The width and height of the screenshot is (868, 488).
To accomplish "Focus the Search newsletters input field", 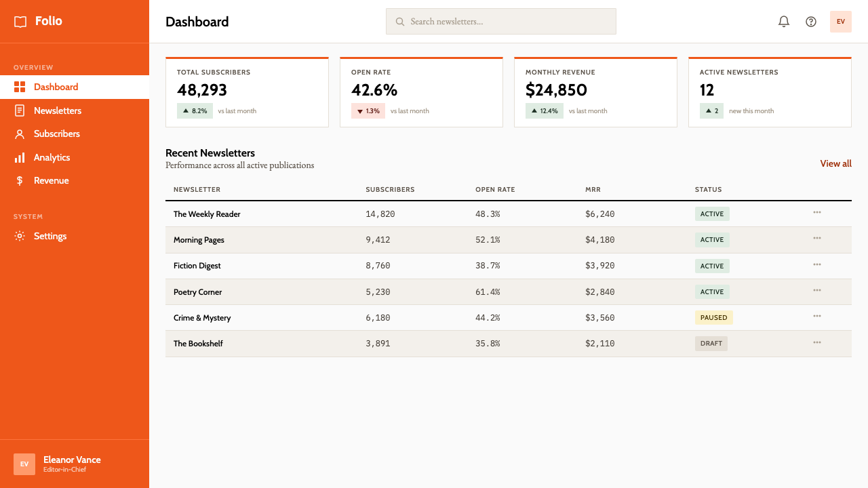I will [x=501, y=21].
